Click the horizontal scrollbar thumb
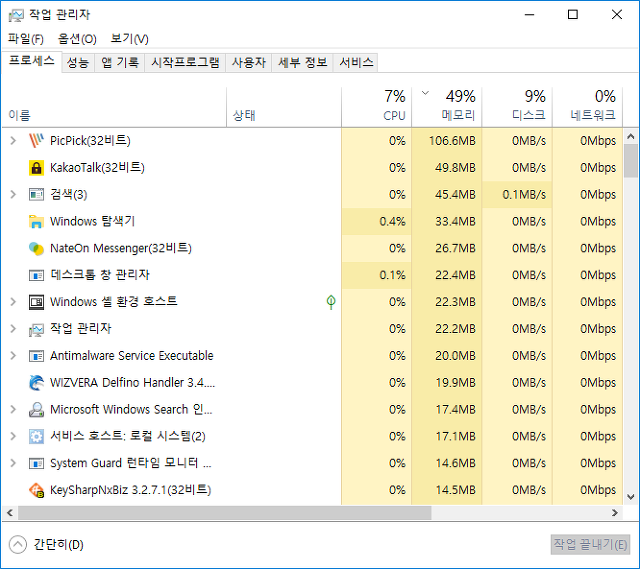Image resolution: width=640 pixels, height=569 pixels. pyautogui.click(x=224, y=513)
